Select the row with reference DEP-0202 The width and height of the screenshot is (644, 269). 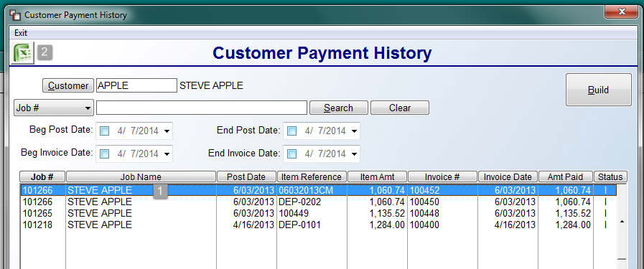[x=318, y=202]
